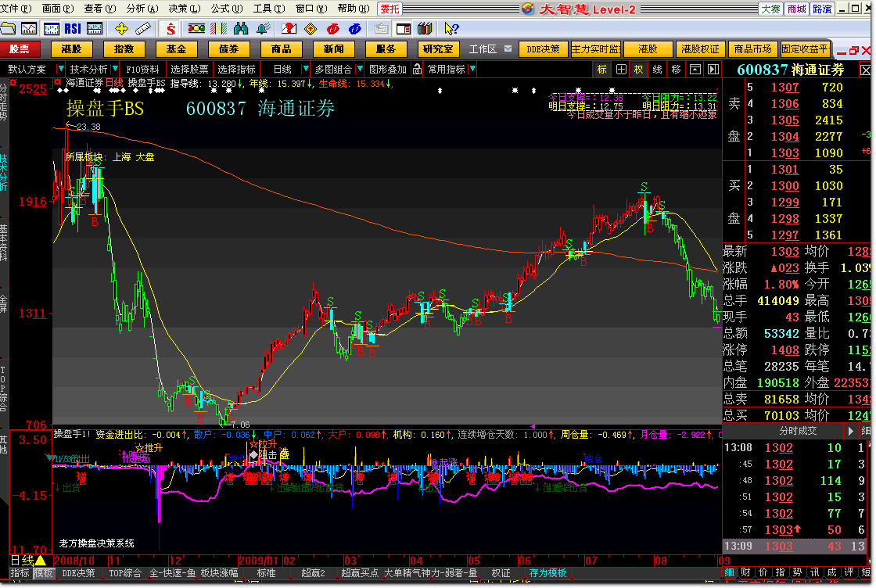Open the 工作区 workspace dropdown
Image resolution: width=876 pixels, height=588 pixels.
point(508,49)
